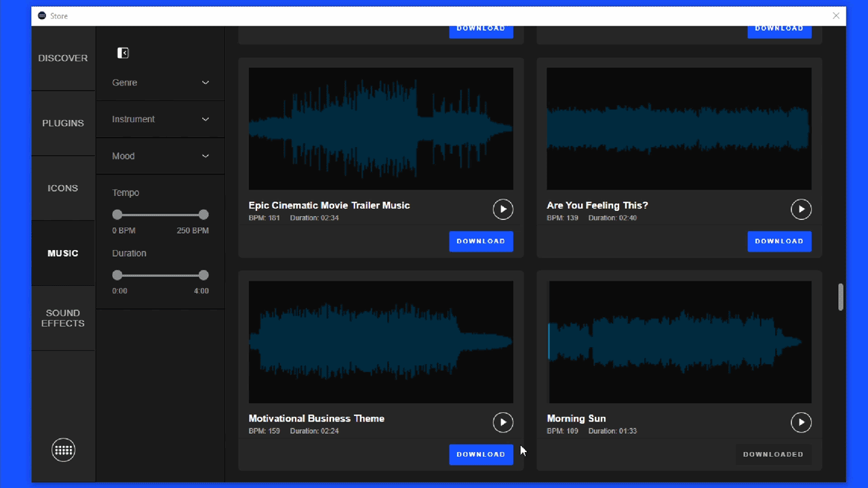Open the Icons category tab
The height and width of the screenshot is (488, 868).
63,188
